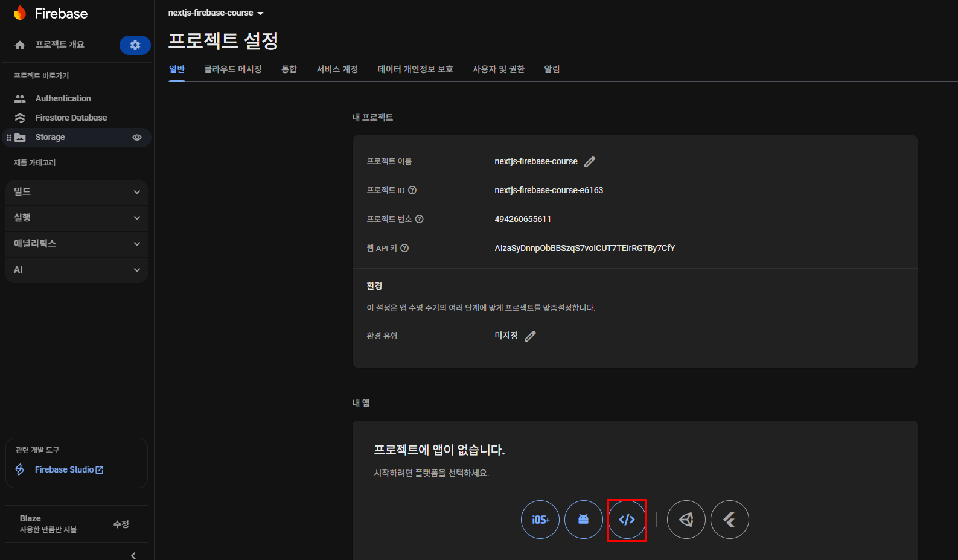The width and height of the screenshot is (958, 560).
Task: Edit 환경 유형 with the pencil icon
Action: point(530,336)
